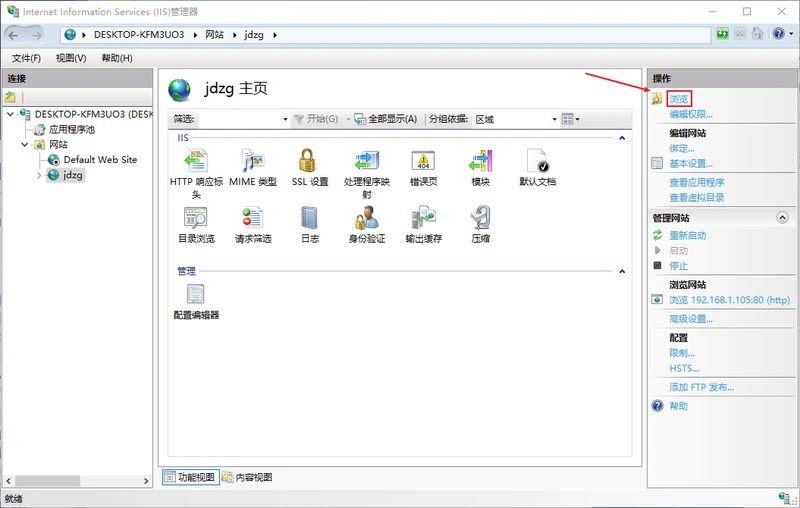Viewport: 800px width, 508px height.
Task: Open the 分组依据 区域 dropdown
Action: pyautogui.click(x=515, y=119)
